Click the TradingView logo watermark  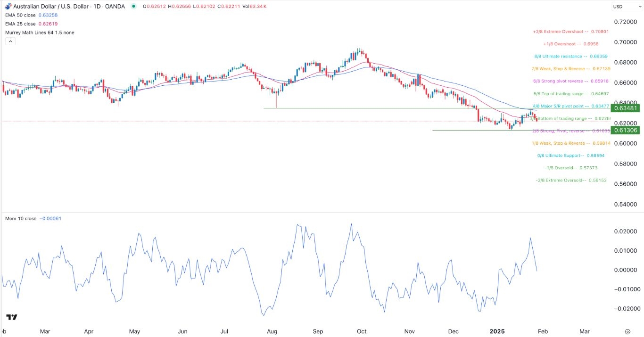tap(12, 318)
